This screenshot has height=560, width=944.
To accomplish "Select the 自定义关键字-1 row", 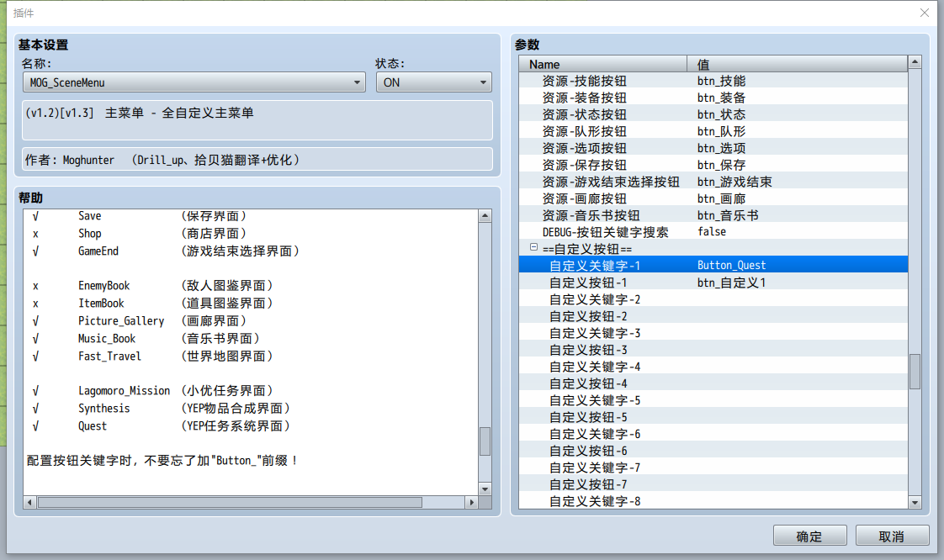I will 713,265.
